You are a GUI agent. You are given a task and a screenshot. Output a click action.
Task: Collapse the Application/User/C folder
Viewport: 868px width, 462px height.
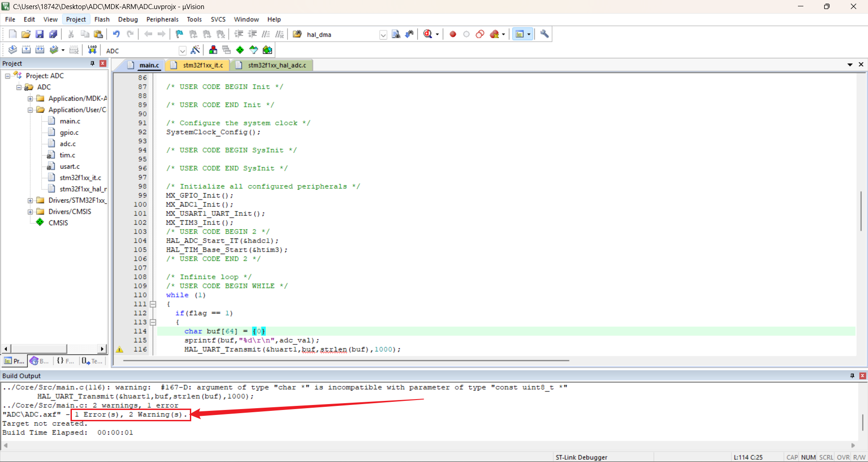(30, 110)
